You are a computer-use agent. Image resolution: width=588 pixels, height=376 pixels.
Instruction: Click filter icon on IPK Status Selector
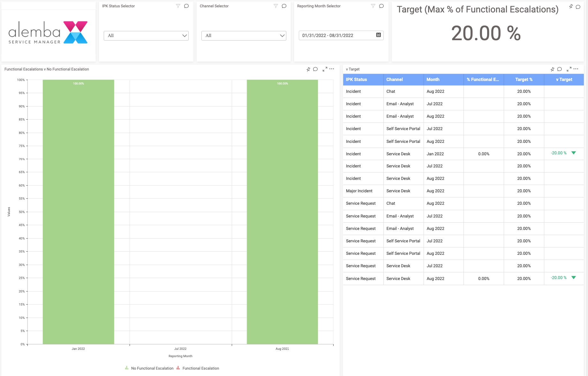coord(178,6)
